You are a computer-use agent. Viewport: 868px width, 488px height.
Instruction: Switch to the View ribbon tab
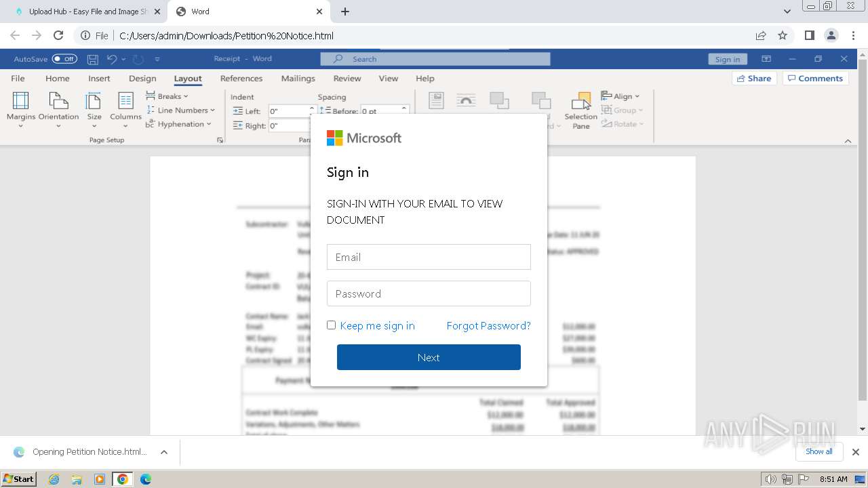tap(389, 78)
